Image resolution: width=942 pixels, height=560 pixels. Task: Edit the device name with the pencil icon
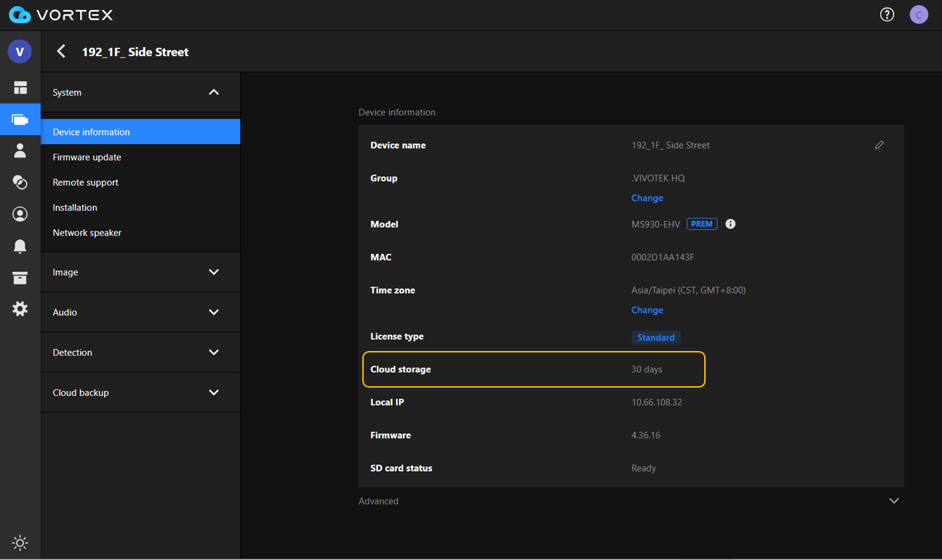(x=879, y=145)
